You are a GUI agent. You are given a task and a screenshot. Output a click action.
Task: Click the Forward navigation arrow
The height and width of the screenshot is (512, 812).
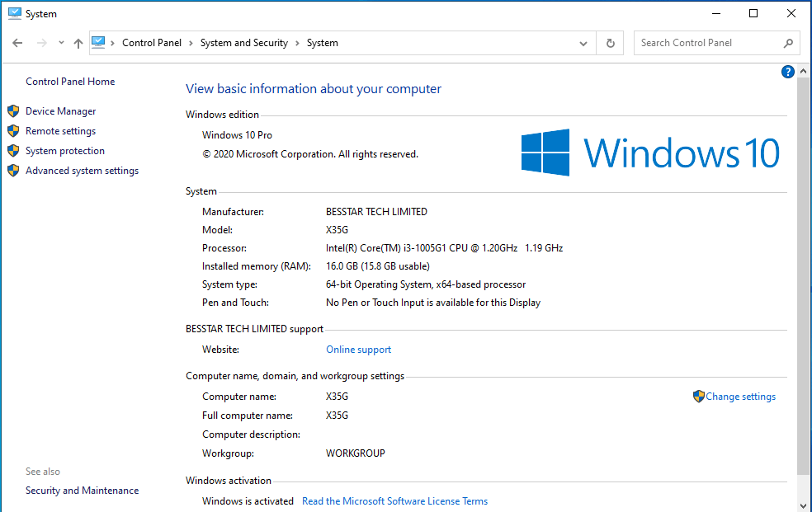click(42, 43)
